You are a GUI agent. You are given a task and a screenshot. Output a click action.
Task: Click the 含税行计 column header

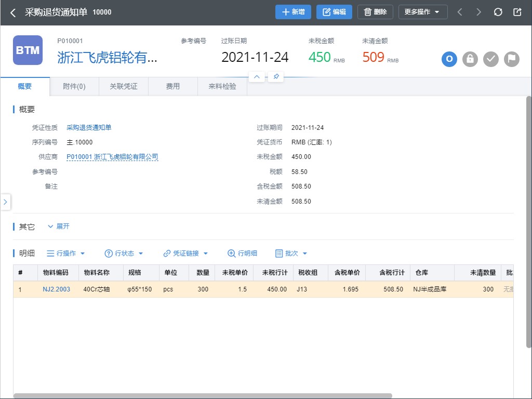tap(388, 273)
